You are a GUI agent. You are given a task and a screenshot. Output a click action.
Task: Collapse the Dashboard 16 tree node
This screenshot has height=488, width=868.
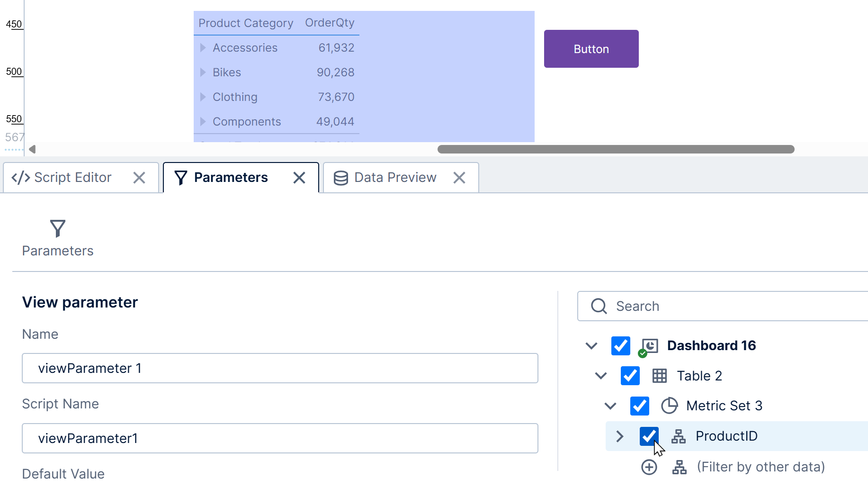(x=591, y=345)
